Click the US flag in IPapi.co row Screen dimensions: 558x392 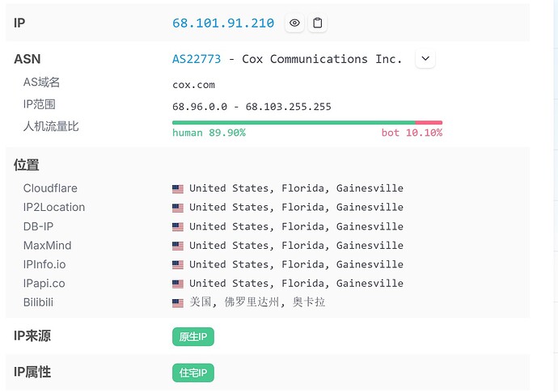[178, 284]
